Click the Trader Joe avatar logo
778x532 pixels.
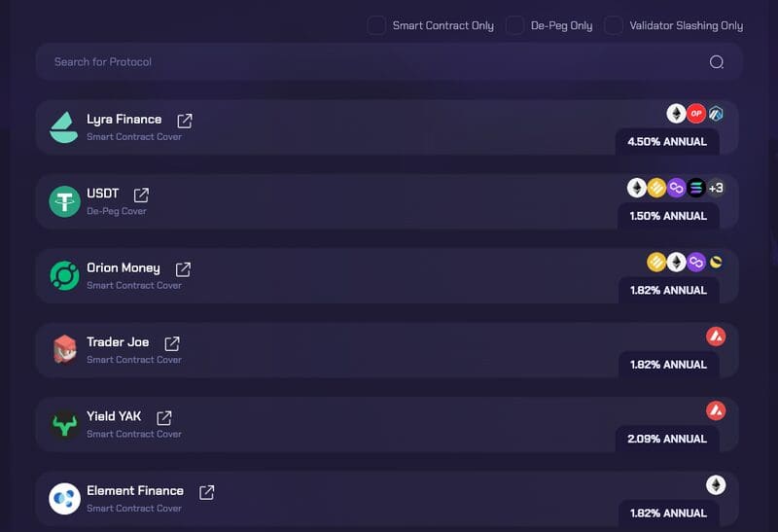point(64,350)
